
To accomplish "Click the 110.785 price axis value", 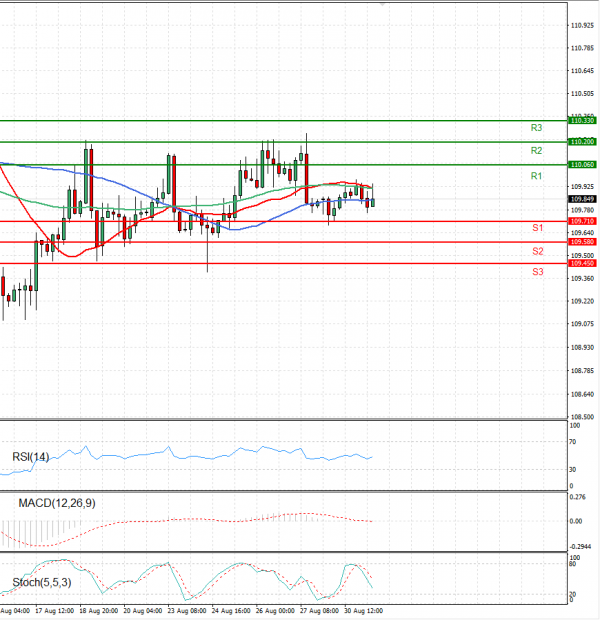I will tap(582, 48).
